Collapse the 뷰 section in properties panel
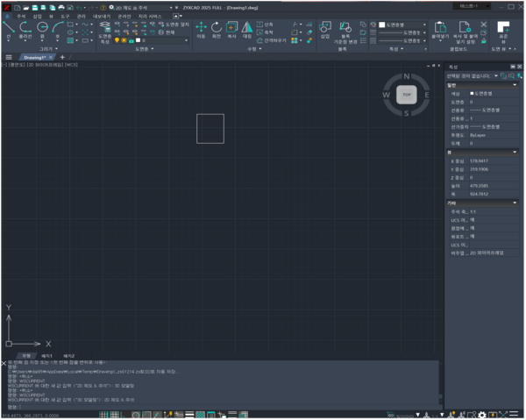The width and height of the screenshot is (526, 420). pos(515,153)
